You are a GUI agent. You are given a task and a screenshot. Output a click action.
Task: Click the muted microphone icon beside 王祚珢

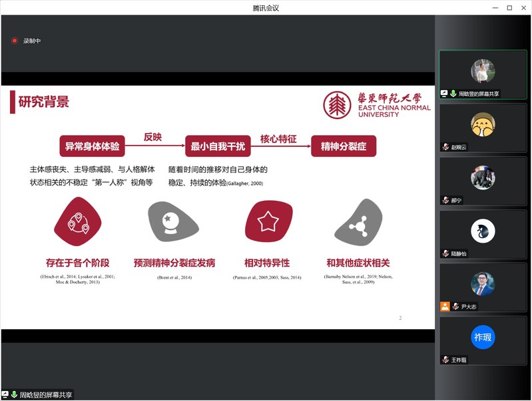[445, 360]
